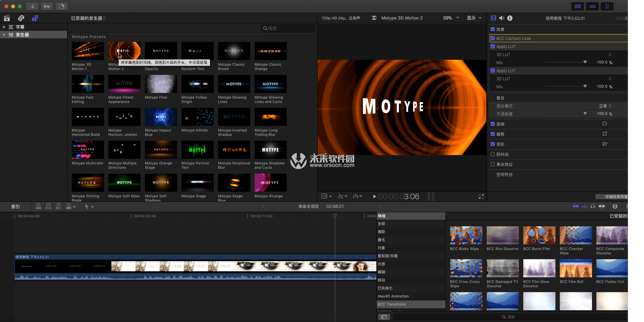This screenshot has width=644, height=322.
Task: Open clip appearance filmstrip icon
Action: 615,206
